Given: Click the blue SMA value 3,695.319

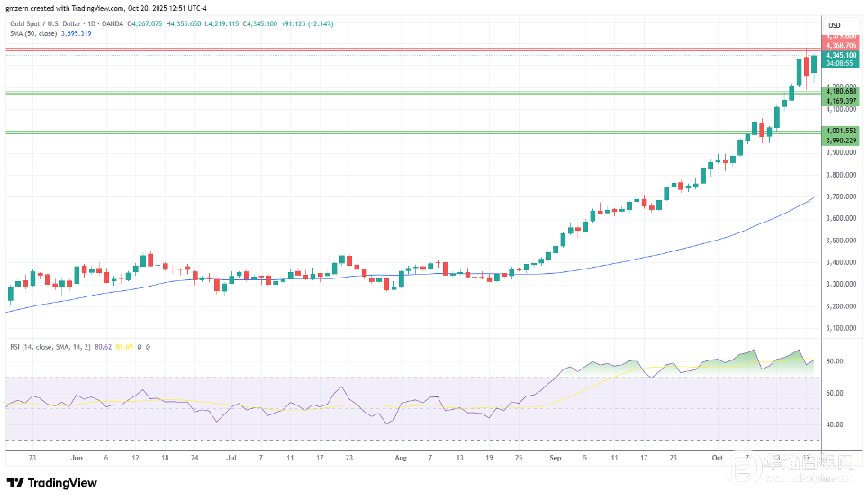Looking at the screenshot, I should coord(77,32).
